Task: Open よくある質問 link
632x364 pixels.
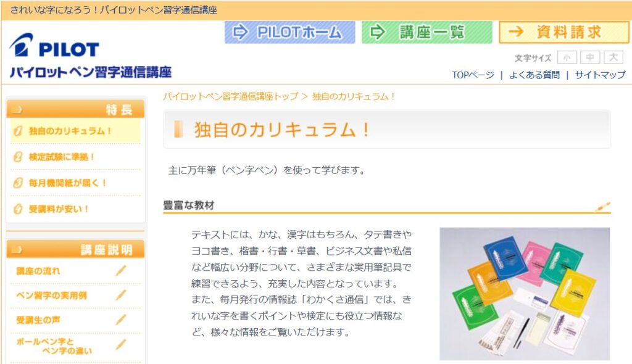Action: 534,75
